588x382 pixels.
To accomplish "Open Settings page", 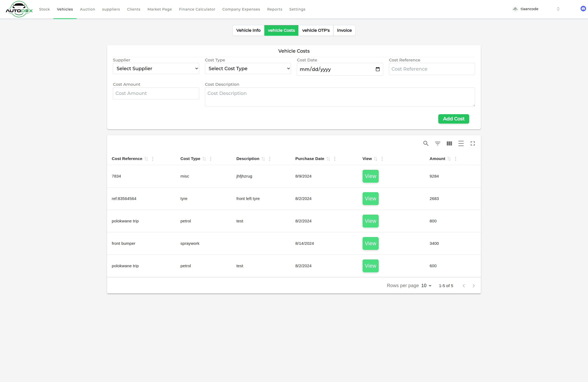I will [297, 9].
